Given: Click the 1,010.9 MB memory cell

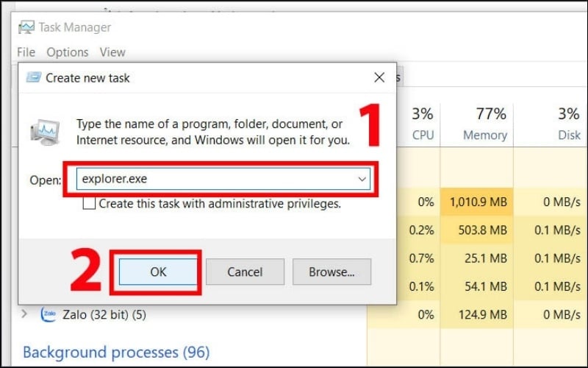Looking at the screenshot, I should 476,202.
